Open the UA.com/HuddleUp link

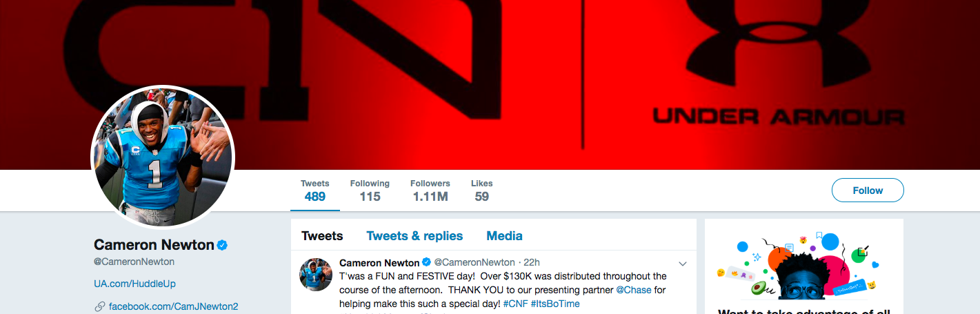pyautogui.click(x=135, y=284)
